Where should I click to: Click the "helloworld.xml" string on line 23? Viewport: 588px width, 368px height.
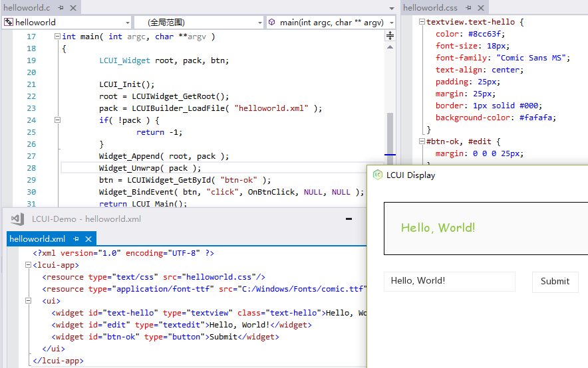tap(271, 108)
